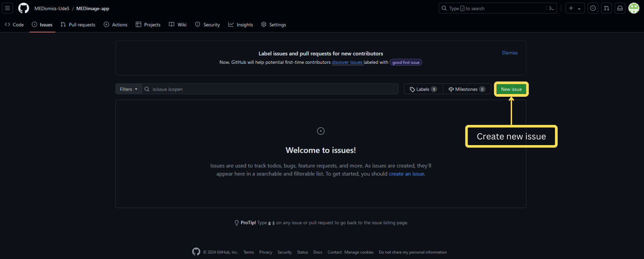
Task: Open the plus create-new dropdown
Action: (574, 8)
